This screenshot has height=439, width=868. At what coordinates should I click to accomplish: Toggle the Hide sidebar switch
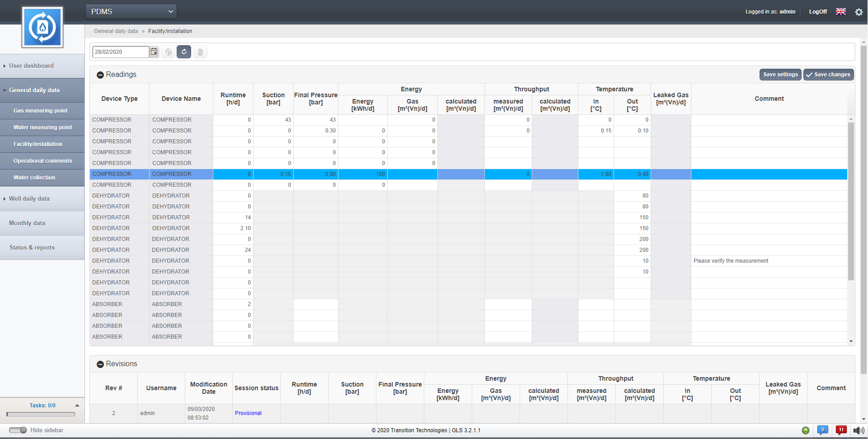click(x=18, y=430)
